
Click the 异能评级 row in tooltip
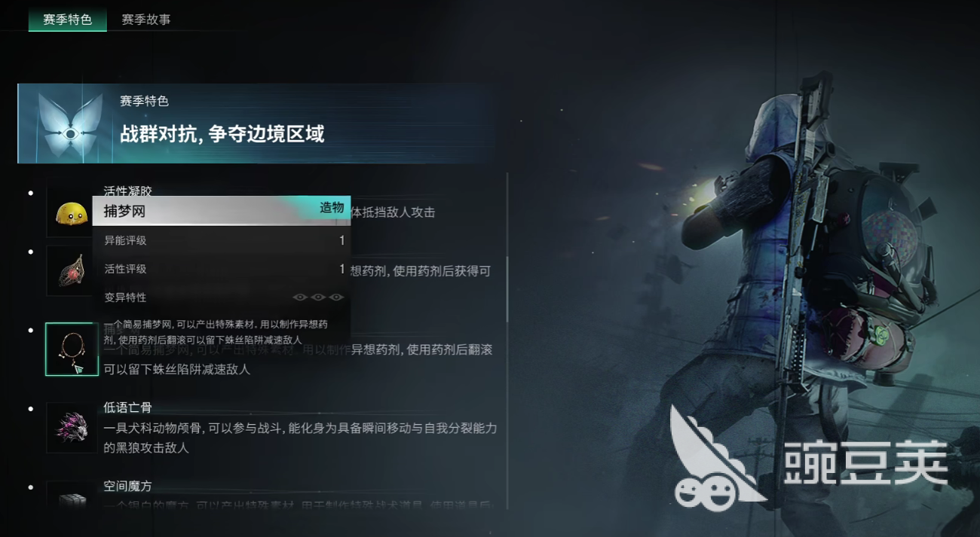click(222, 241)
